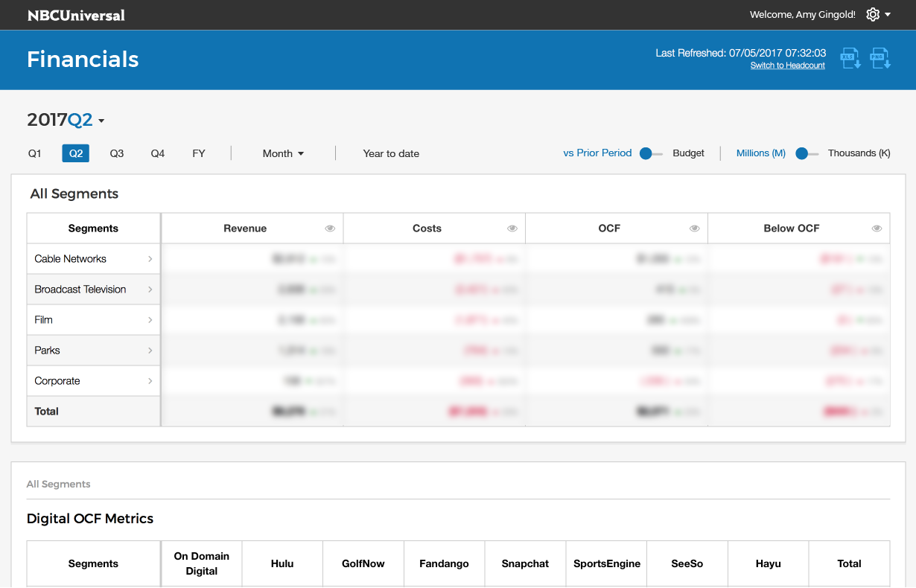Click the Snapchat column header
Viewport: 916px width, 588px height.
coord(525,563)
